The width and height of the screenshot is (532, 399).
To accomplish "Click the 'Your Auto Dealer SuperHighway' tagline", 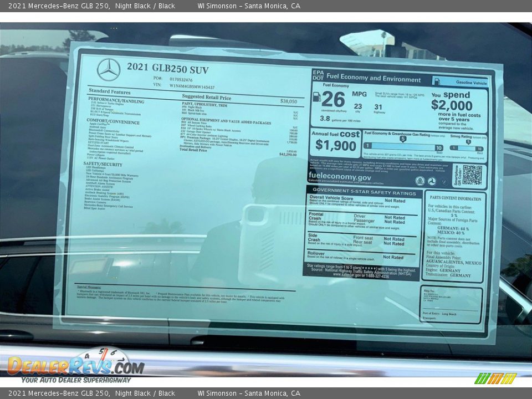I will pos(76,380).
